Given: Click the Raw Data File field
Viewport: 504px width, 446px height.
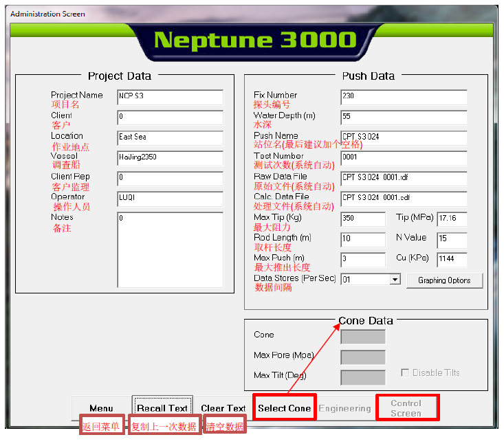Looking at the screenshot, I should tap(404, 179).
